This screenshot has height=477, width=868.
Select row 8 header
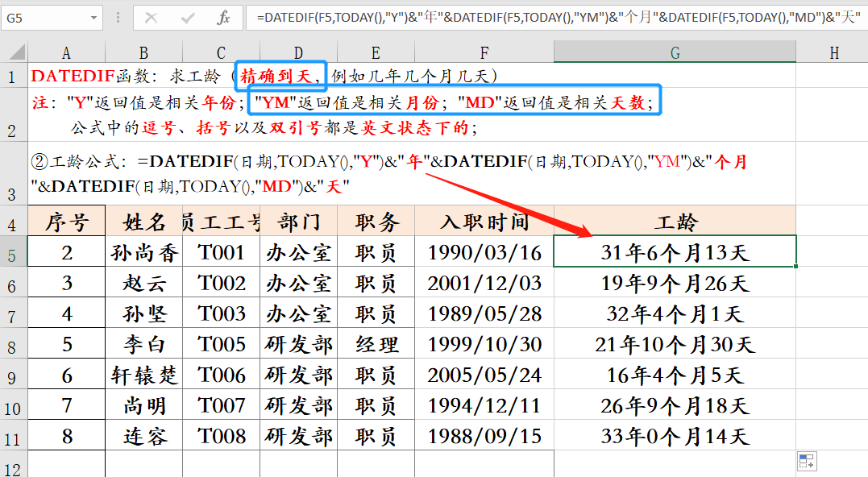[13, 343]
